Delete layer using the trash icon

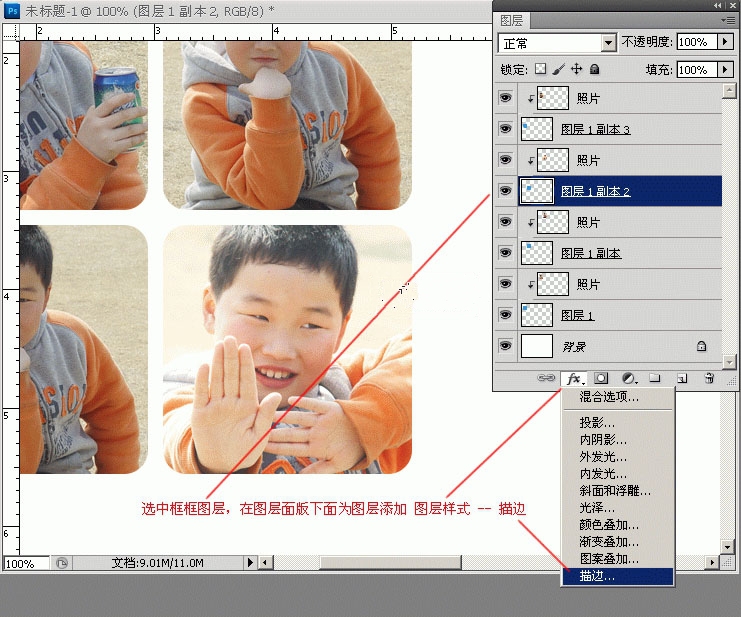pyautogui.click(x=709, y=378)
